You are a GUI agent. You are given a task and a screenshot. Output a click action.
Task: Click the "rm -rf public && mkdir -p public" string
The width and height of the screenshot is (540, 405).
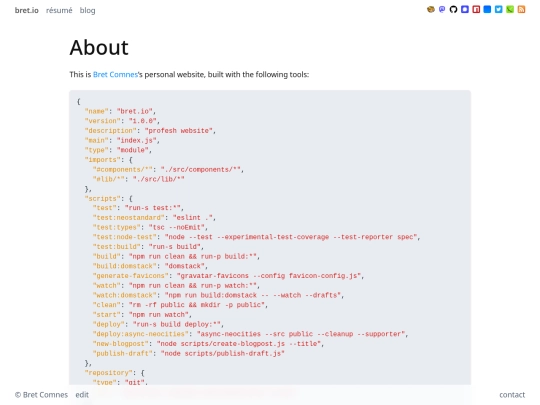point(197,305)
